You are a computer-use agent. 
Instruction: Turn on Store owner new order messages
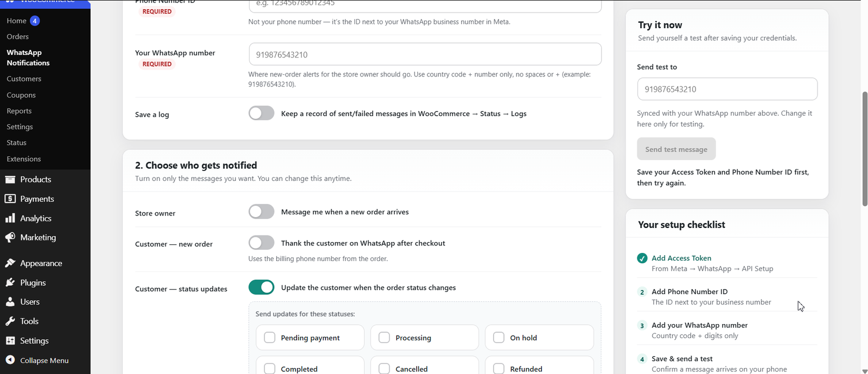tap(261, 212)
